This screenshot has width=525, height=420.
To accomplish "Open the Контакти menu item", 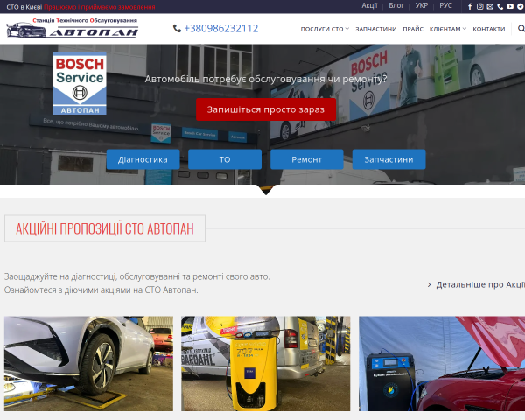I will point(489,29).
